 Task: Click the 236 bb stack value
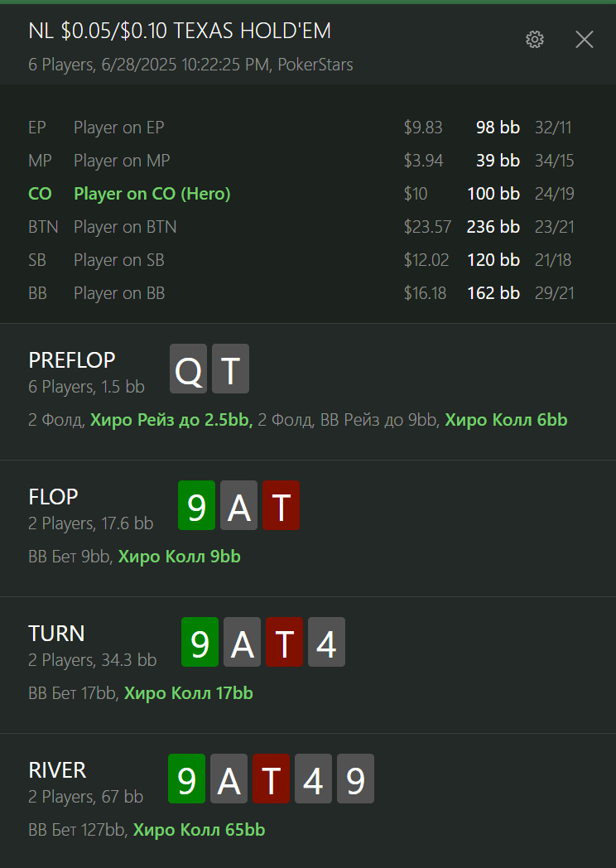[x=493, y=227]
